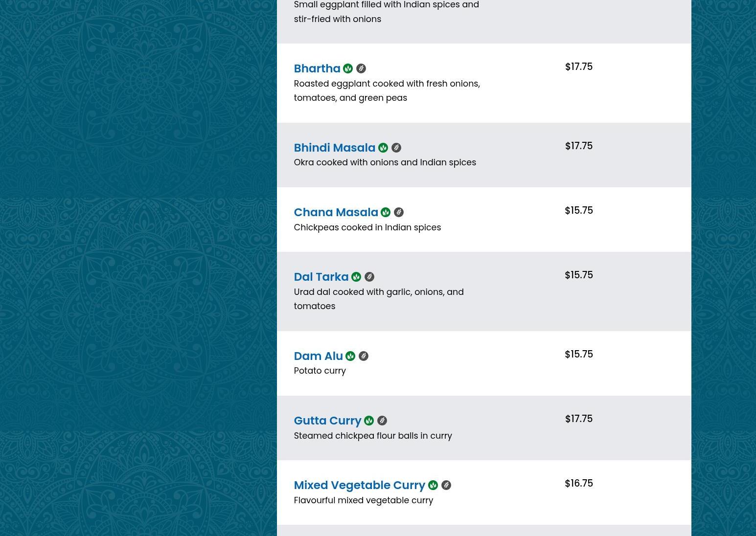Select the Chana Masala dish title
Viewport: 756px width, 536px height.
(x=336, y=212)
